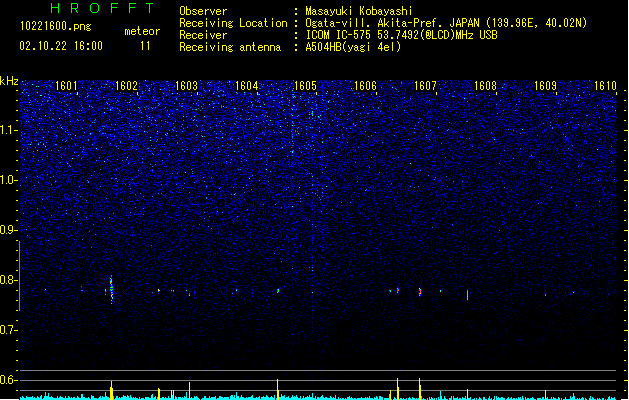Click the 1609 time marker
This screenshot has height=400, width=629.
click(x=546, y=86)
